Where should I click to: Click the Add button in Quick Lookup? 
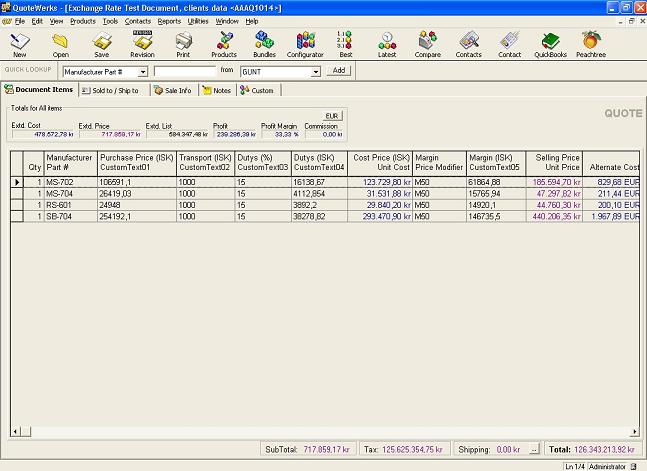point(339,71)
